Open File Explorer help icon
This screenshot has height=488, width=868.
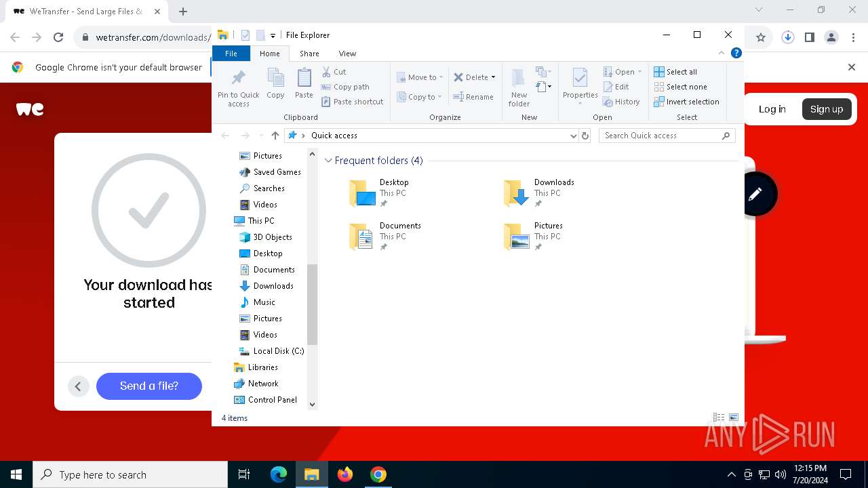736,53
